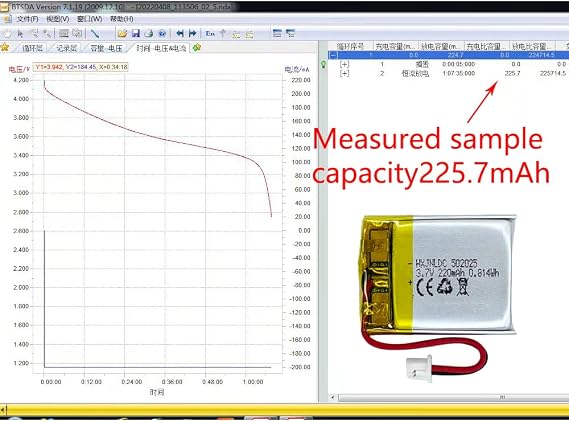
Task: Open the 帮助(H) menu
Action: click(x=122, y=19)
